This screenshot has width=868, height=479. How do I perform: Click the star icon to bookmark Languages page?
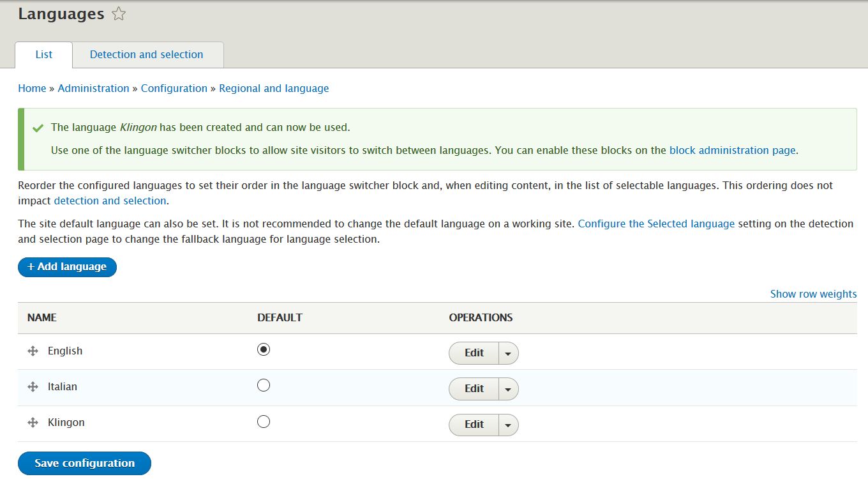(x=119, y=13)
